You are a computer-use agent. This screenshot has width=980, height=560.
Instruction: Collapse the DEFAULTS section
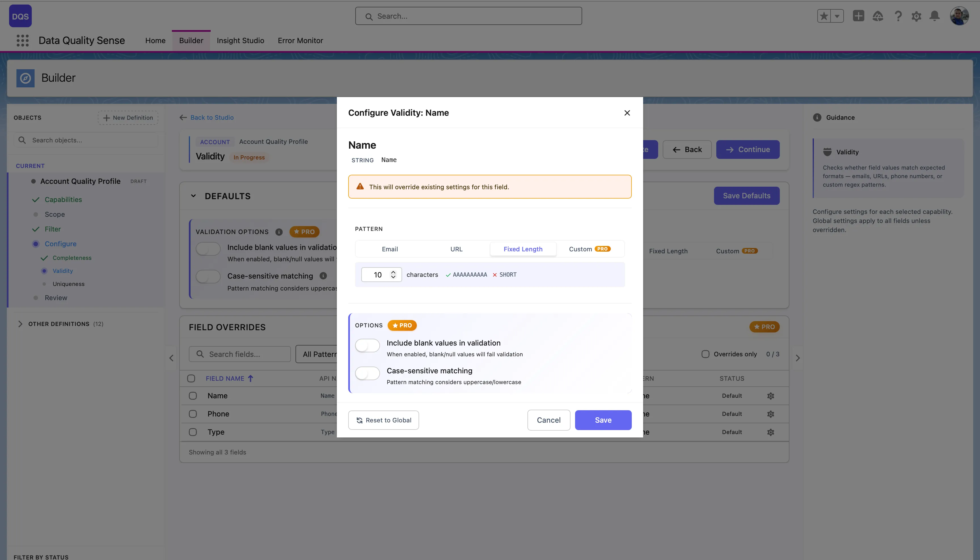click(x=193, y=196)
